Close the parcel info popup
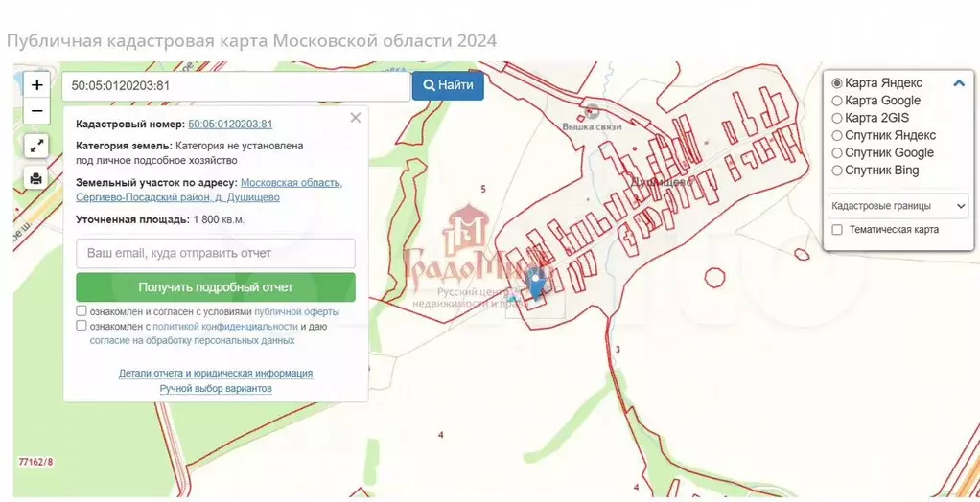The width and height of the screenshot is (980, 502). pyautogui.click(x=356, y=118)
